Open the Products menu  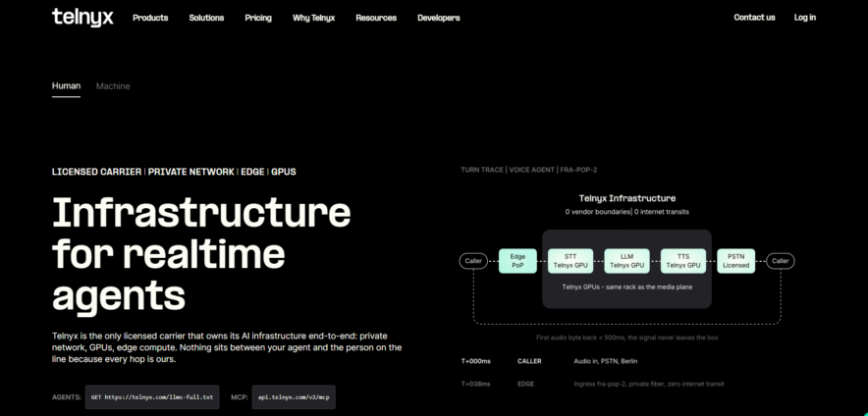150,18
